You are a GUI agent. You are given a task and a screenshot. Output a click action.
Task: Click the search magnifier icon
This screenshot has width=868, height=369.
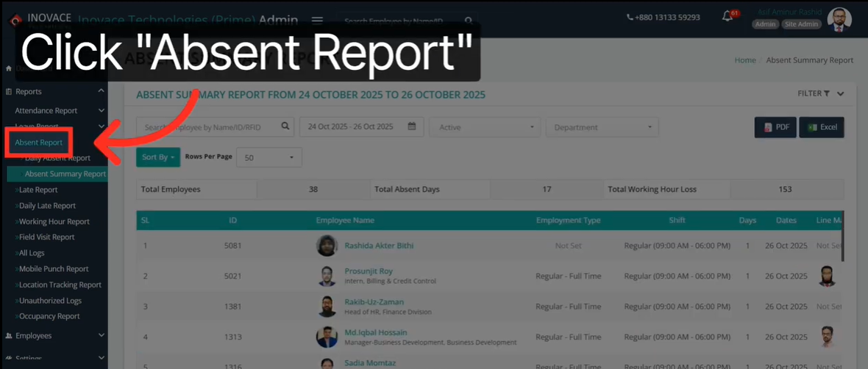[x=285, y=126]
